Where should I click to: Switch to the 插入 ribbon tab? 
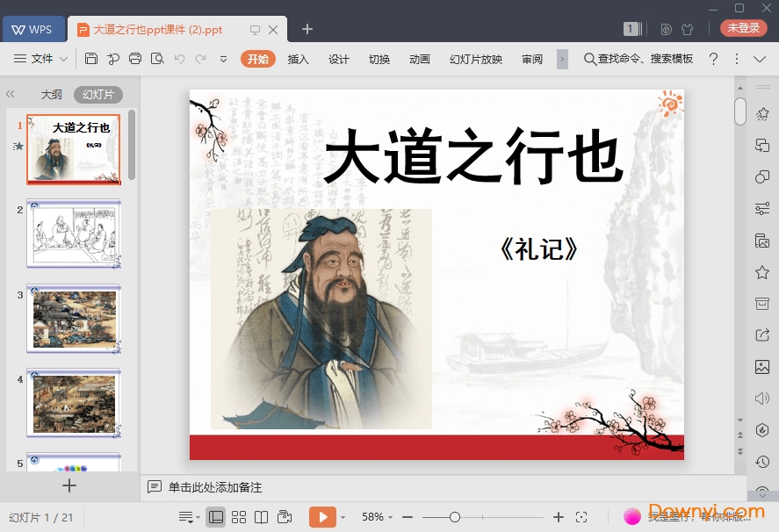click(299, 59)
